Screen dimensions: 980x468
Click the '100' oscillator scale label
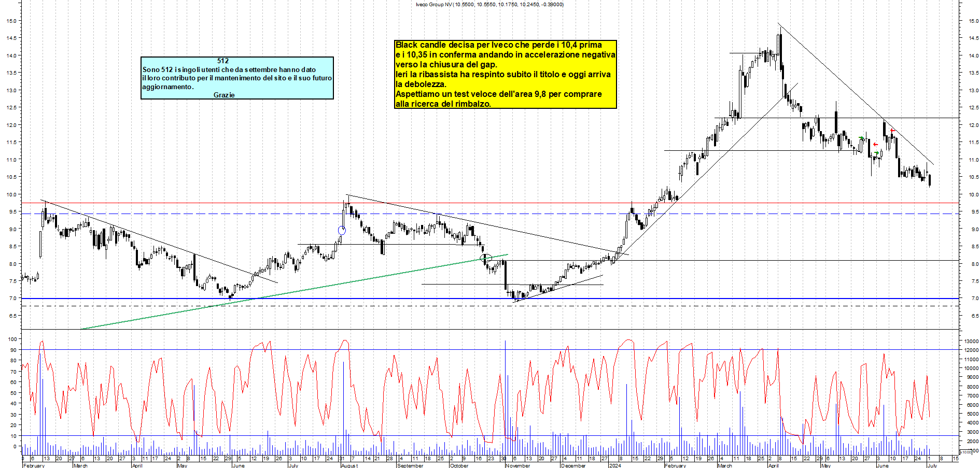coord(12,339)
